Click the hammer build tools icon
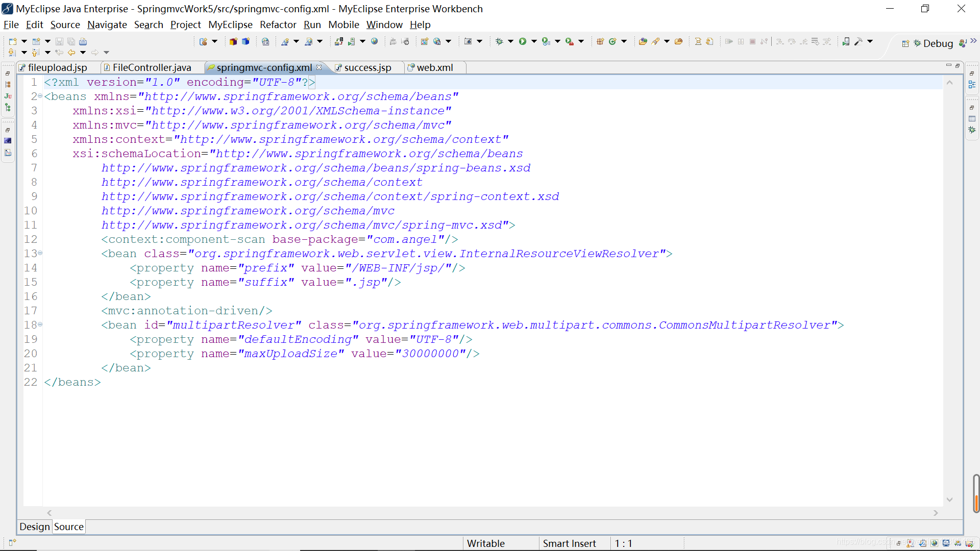The height and width of the screenshot is (551, 980). 858,41
